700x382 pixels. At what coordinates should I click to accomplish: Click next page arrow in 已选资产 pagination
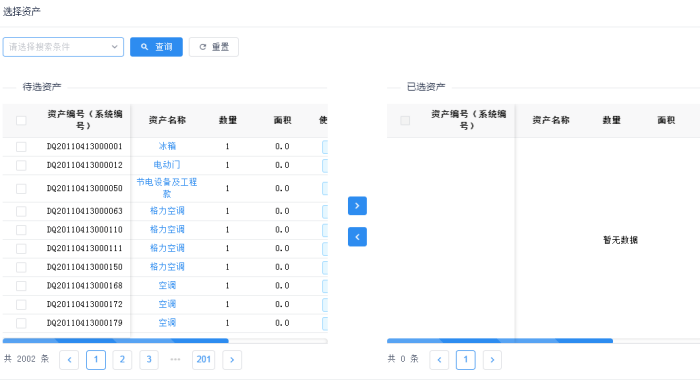click(492, 360)
